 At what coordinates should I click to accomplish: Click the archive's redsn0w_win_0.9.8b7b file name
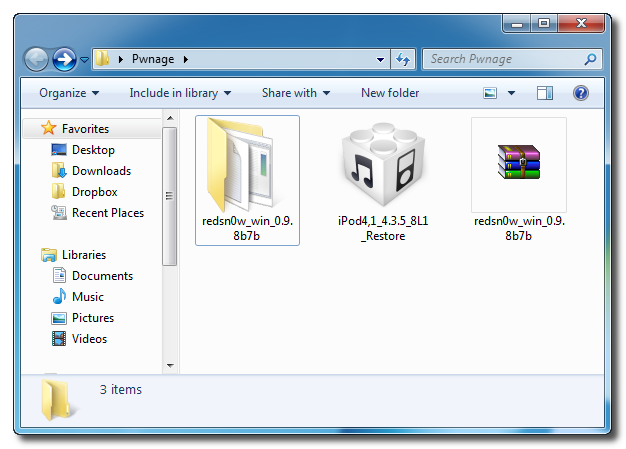(x=519, y=228)
